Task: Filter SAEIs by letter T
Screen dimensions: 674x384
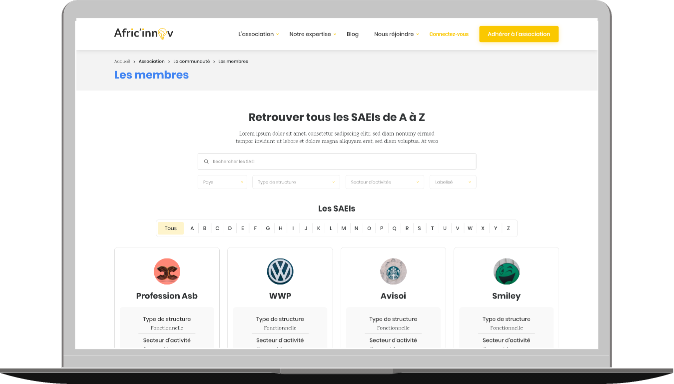Action: (432, 228)
